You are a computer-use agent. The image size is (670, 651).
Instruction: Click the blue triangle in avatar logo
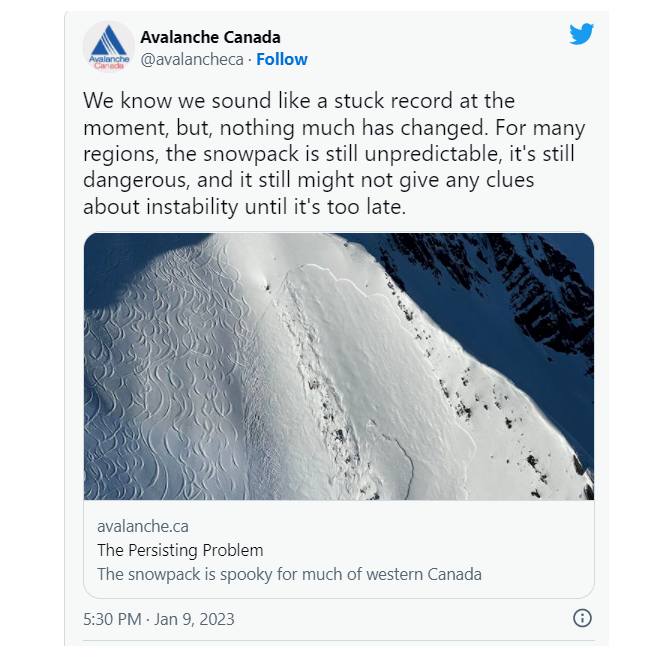pyautogui.click(x=109, y=40)
